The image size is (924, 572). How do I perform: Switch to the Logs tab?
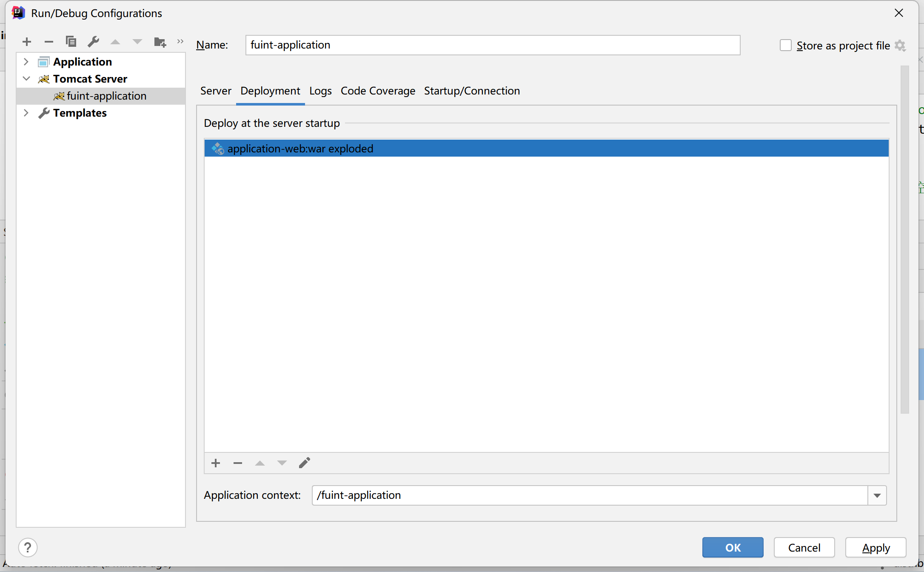(319, 91)
